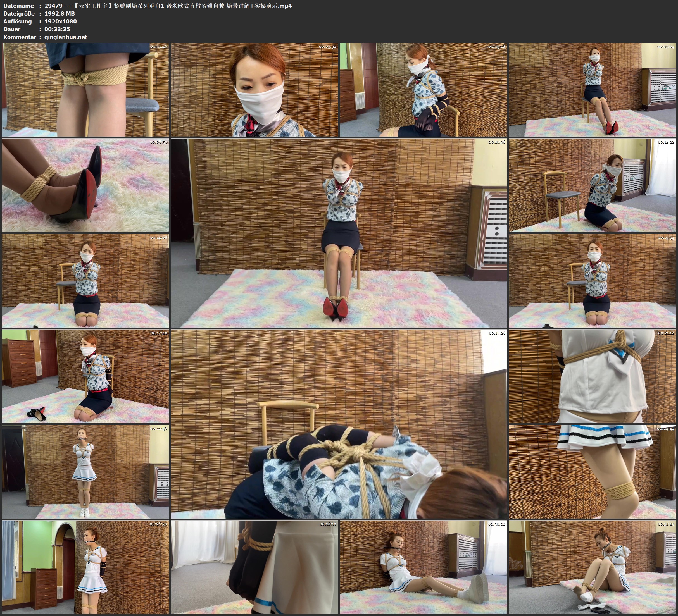Select the frame marked 00:14:08

[x=85, y=281]
